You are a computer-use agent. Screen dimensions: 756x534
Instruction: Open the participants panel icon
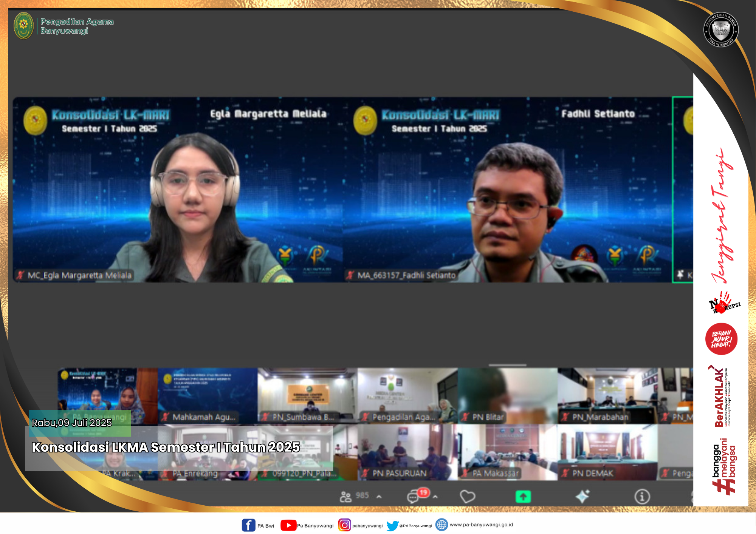[345, 497]
